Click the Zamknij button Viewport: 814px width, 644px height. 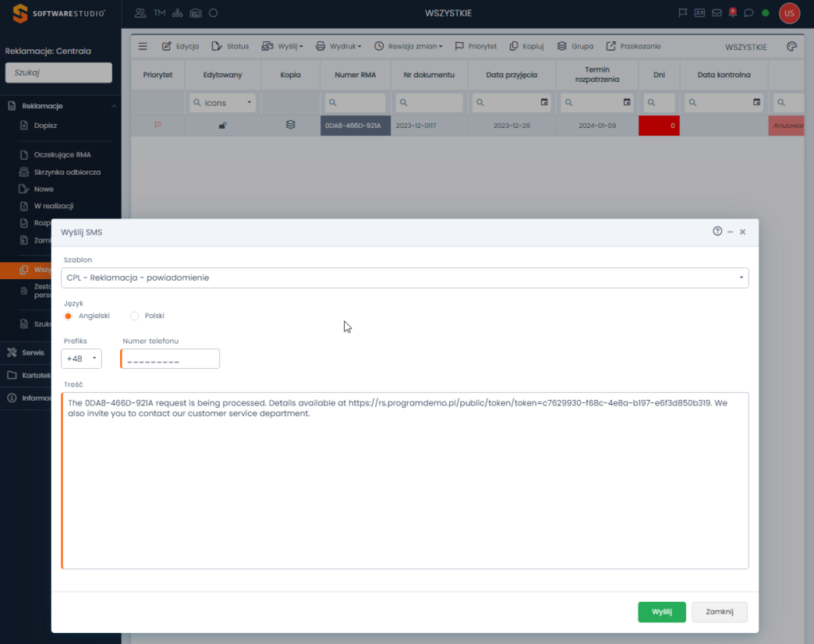coord(719,611)
